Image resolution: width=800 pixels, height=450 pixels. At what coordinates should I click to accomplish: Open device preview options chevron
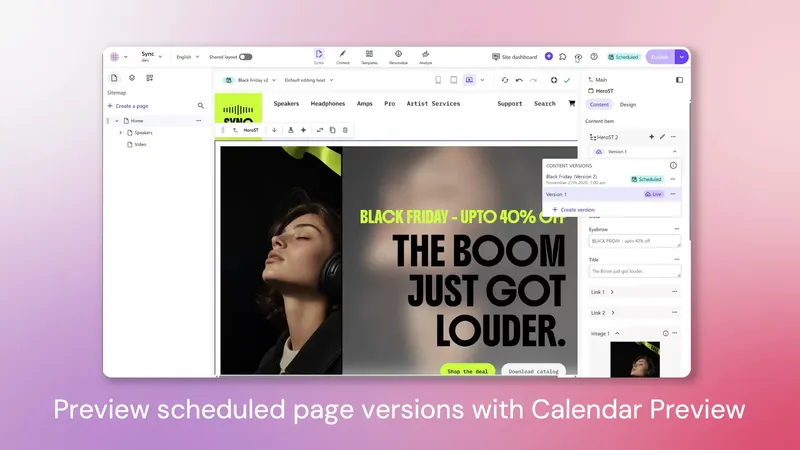[482, 80]
